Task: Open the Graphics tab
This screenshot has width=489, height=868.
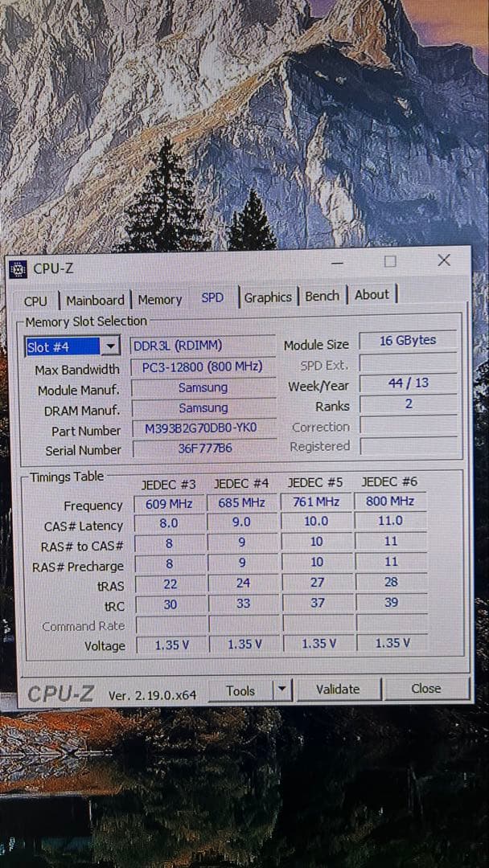Action: pyautogui.click(x=268, y=297)
